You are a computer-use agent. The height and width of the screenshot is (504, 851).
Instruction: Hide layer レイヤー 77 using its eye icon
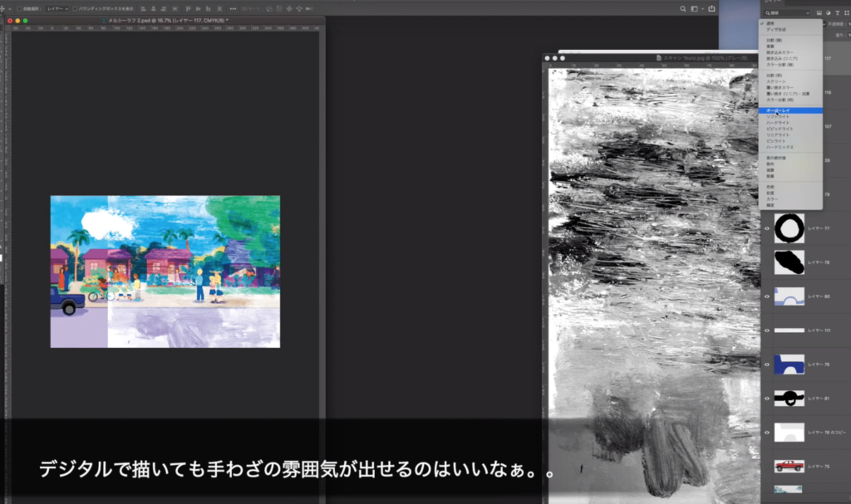coord(767,228)
